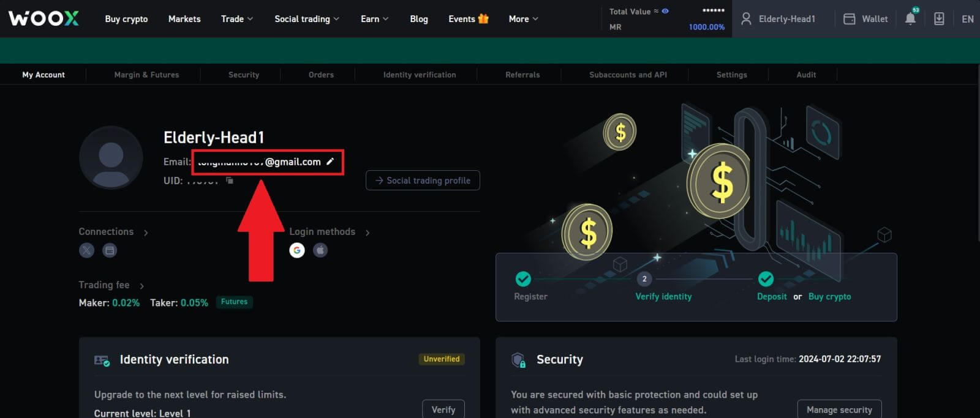Viewport: 980px width, 418px height.
Task: Open the notifications bell
Action: click(910, 19)
